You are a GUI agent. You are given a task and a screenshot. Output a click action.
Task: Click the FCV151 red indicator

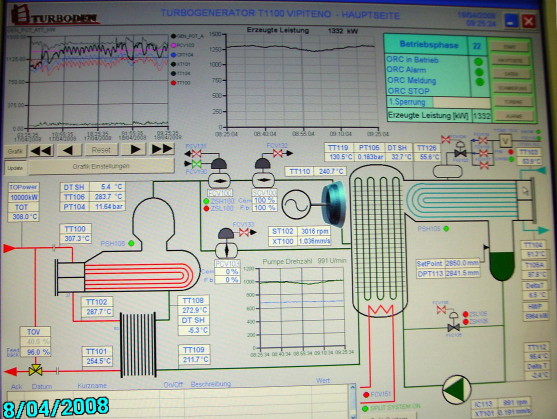click(366, 395)
